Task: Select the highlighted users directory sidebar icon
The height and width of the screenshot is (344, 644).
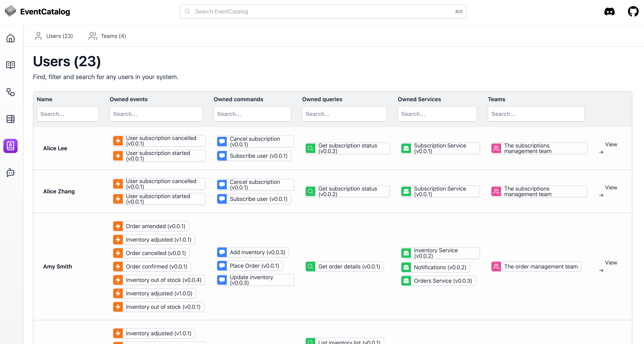Action: (10, 146)
